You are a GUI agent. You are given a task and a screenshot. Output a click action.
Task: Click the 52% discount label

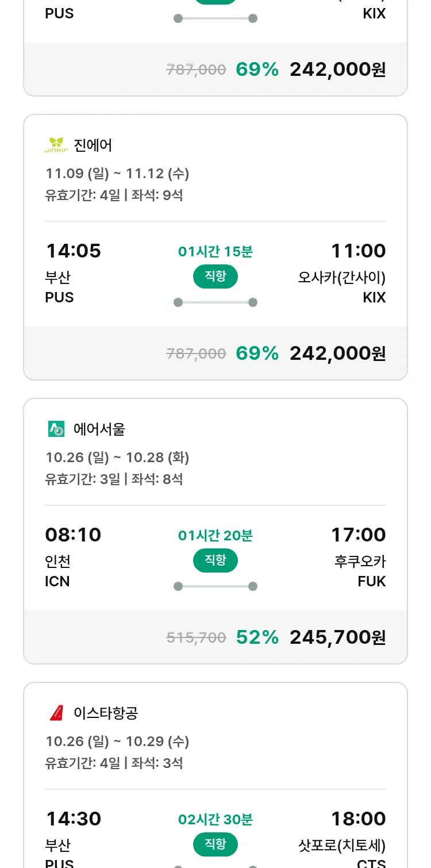pyautogui.click(x=257, y=637)
